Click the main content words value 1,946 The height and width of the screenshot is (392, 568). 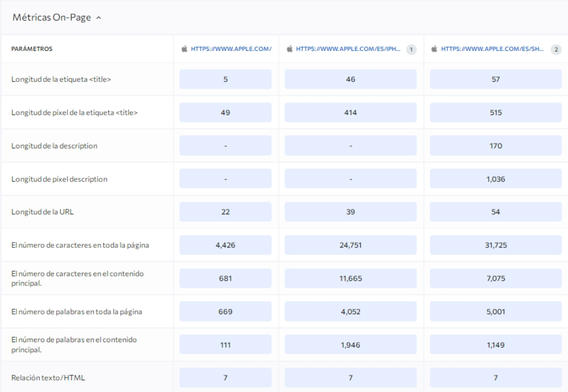pyautogui.click(x=351, y=345)
